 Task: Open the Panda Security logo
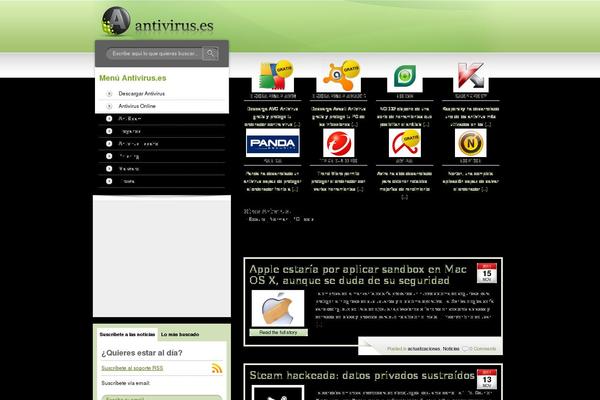(273, 143)
